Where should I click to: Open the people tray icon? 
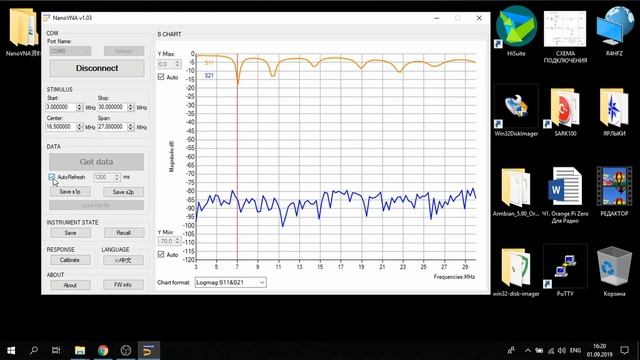[x=511, y=350]
